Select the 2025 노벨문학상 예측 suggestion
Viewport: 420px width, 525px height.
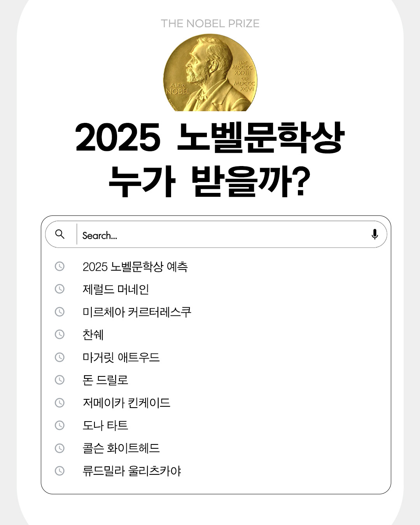click(x=135, y=267)
